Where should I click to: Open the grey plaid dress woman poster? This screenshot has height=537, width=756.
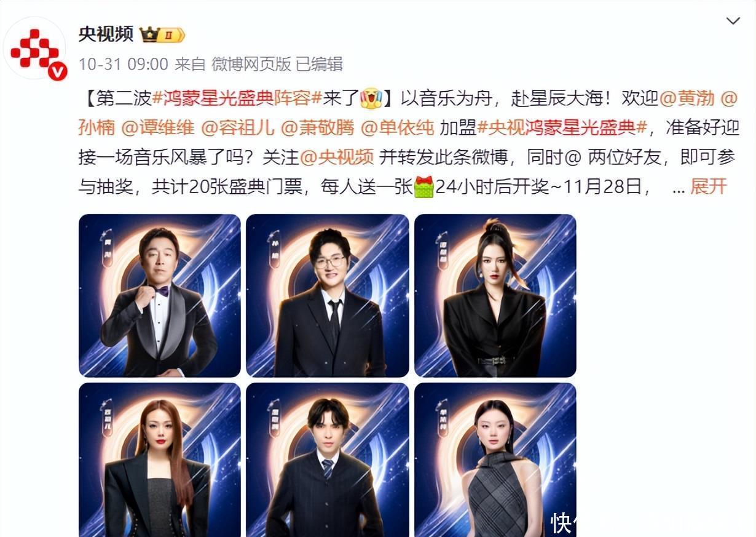coord(495,460)
